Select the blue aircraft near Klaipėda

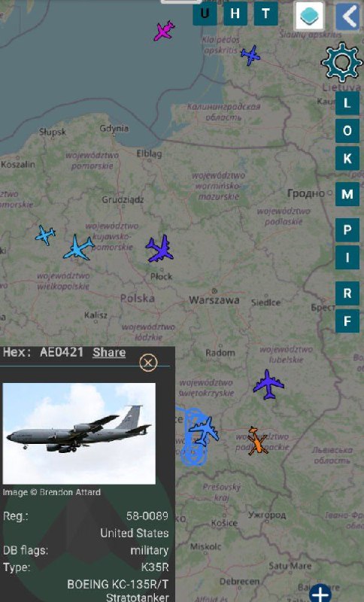pyautogui.click(x=250, y=55)
